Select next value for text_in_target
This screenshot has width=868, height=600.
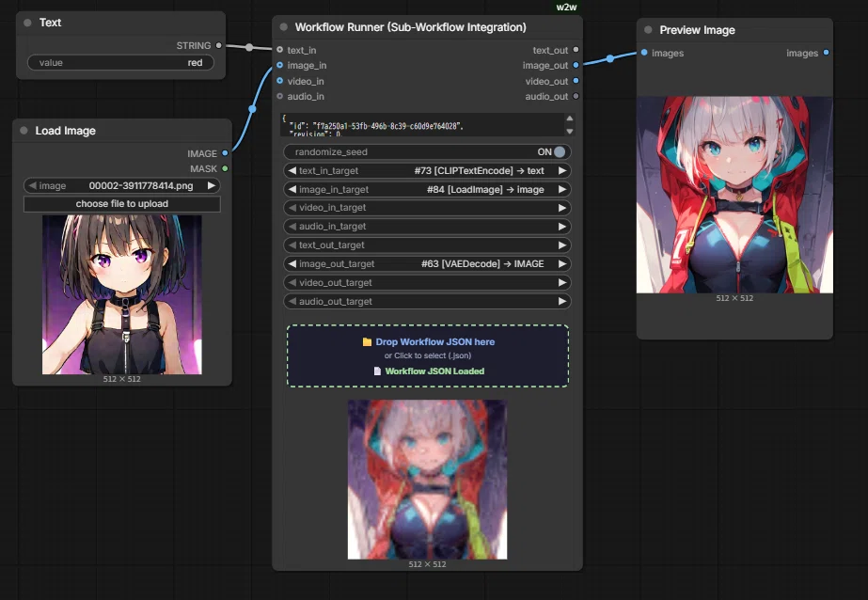tap(561, 170)
